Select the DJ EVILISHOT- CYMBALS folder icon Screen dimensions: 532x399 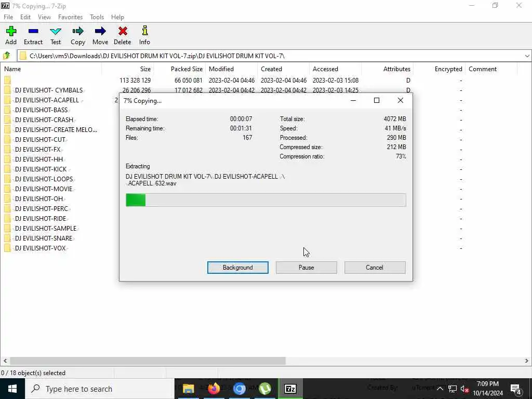(7, 90)
